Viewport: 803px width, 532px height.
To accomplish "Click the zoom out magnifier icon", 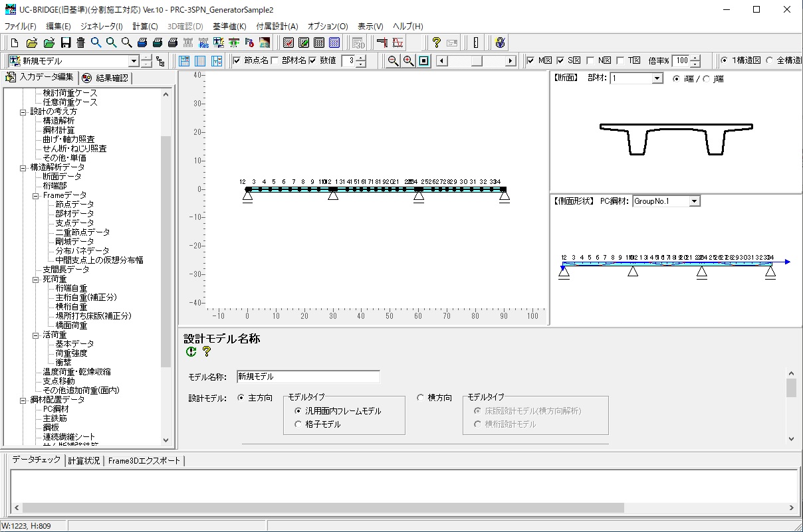I will pyautogui.click(x=393, y=61).
